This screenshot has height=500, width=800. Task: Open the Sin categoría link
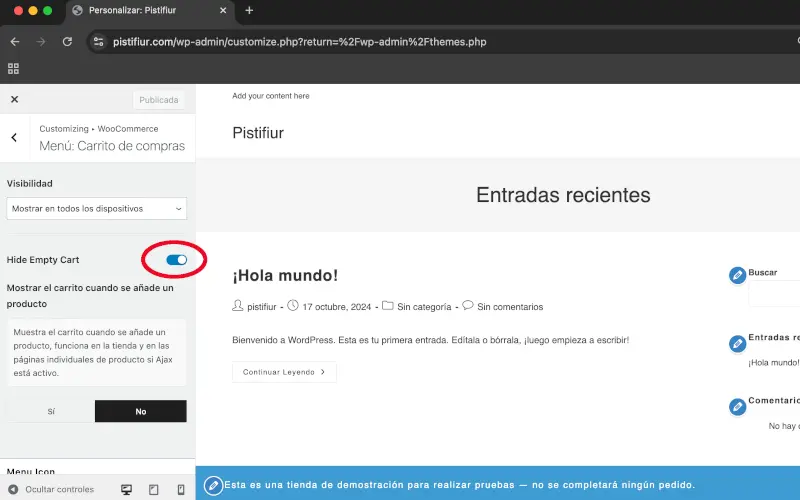click(424, 307)
